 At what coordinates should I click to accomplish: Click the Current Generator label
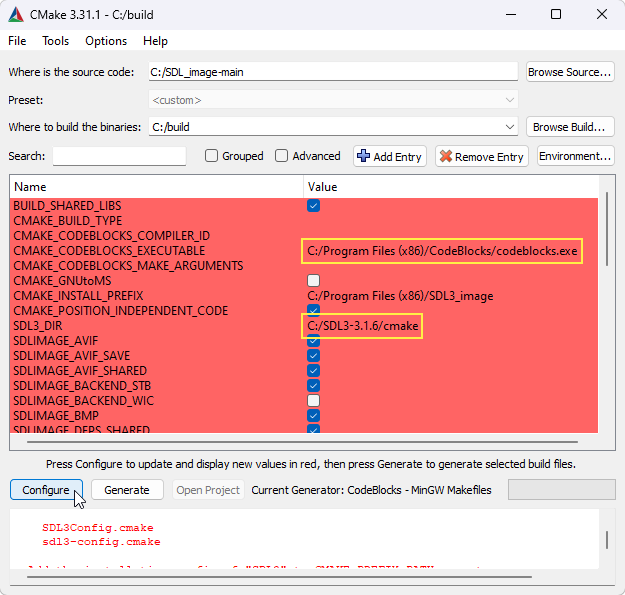(x=371, y=490)
